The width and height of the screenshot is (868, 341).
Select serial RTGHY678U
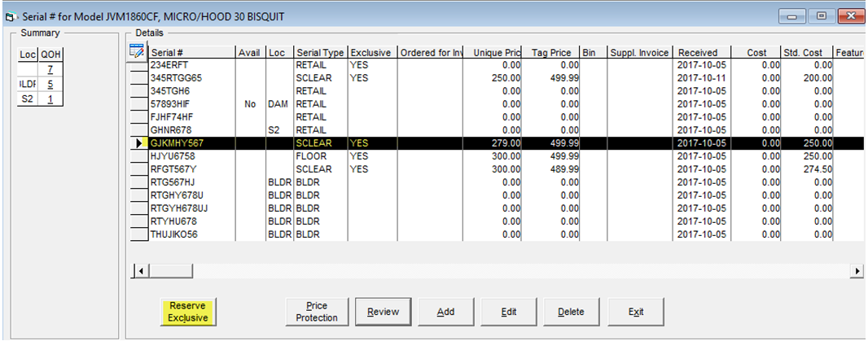(x=192, y=195)
